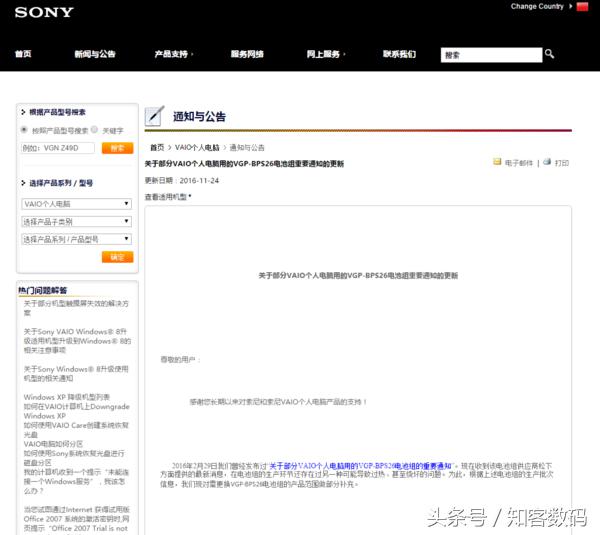This screenshot has height=535, width=600.
Task: Select the 关键字 radio button
Action: (95, 130)
